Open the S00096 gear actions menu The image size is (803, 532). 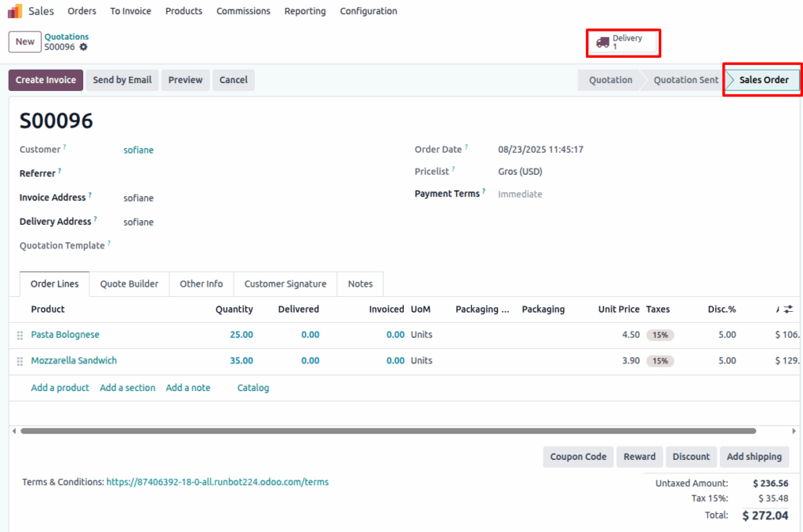tap(83, 47)
